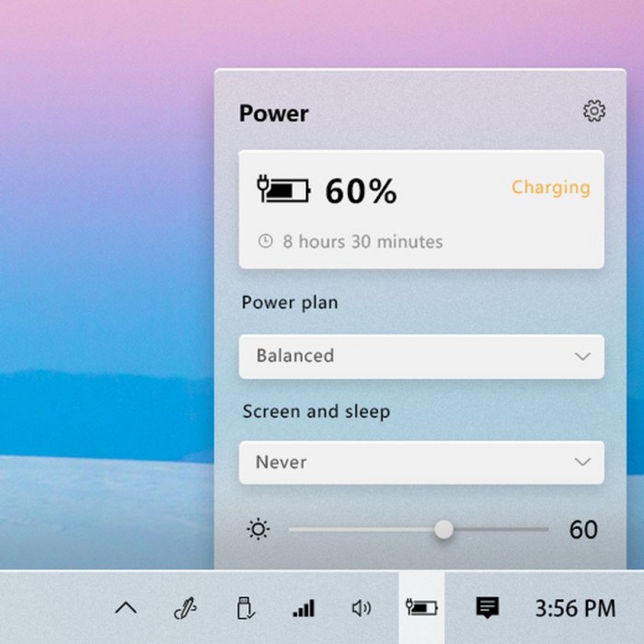Click the brightness value 60
Screen dimensions: 644x644
tap(583, 529)
